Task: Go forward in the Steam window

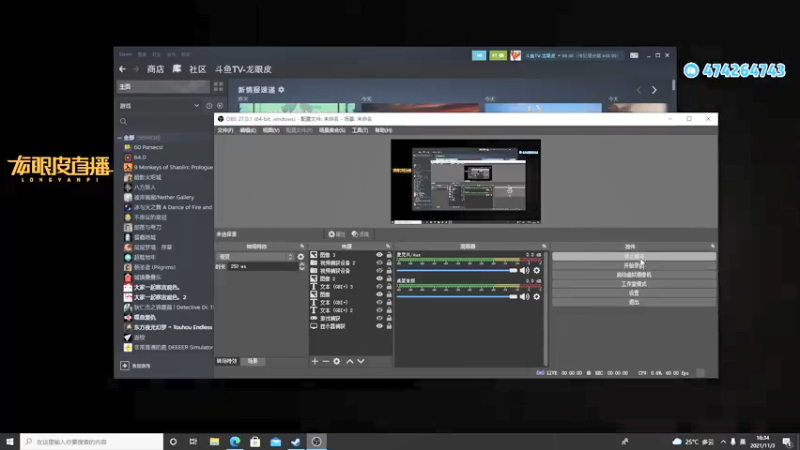Action: coord(136,69)
